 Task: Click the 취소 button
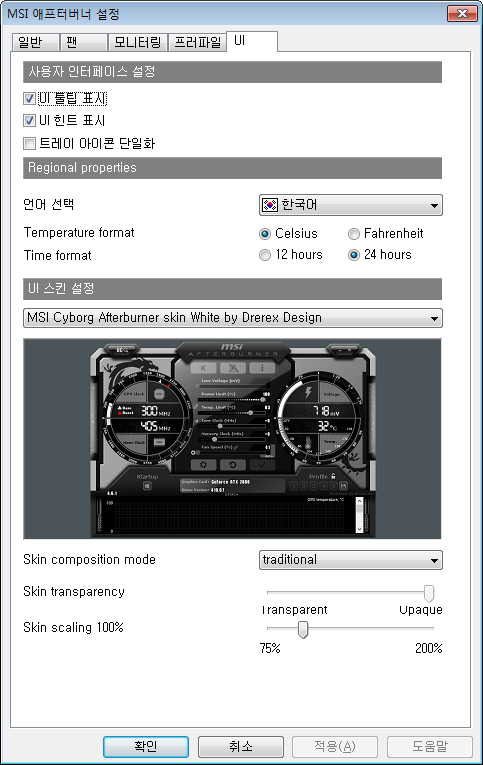click(x=241, y=746)
